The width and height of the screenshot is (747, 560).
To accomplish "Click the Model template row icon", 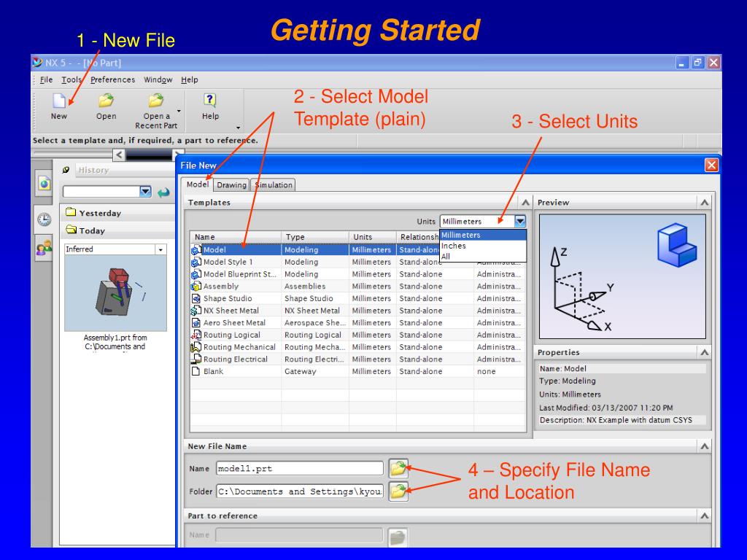I will pos(196,249).
